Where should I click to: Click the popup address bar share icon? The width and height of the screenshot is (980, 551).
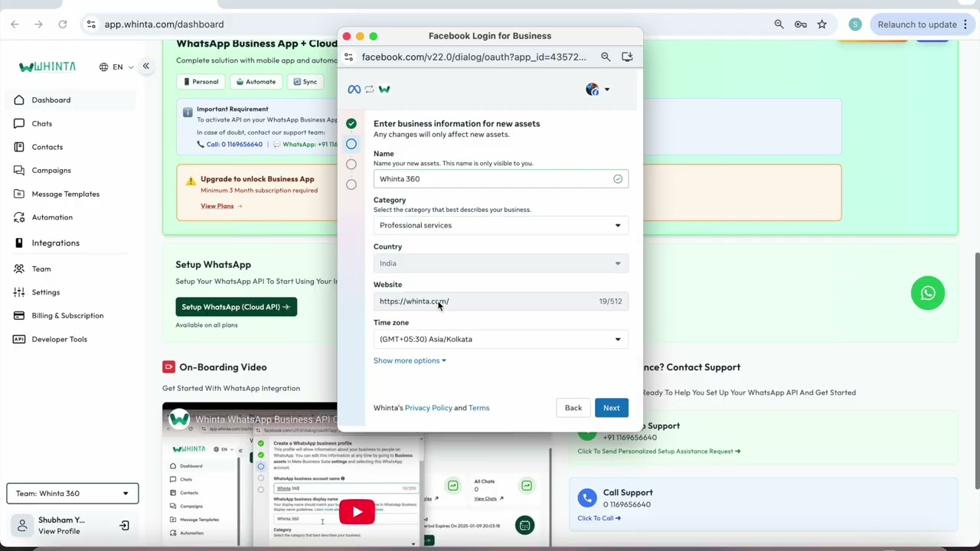click(x=627, y=57)
